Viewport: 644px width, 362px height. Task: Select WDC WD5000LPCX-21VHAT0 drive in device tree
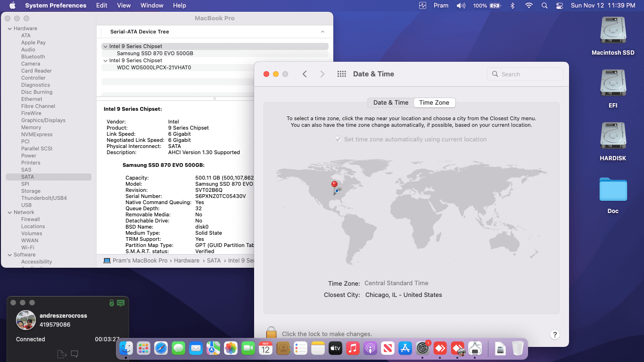154,67
